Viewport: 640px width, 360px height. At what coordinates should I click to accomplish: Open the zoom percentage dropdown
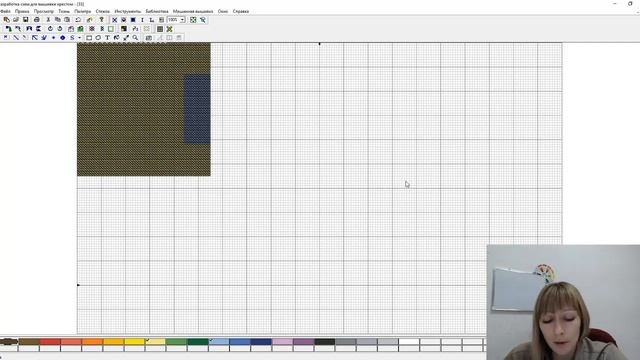(x=182, y=20)
